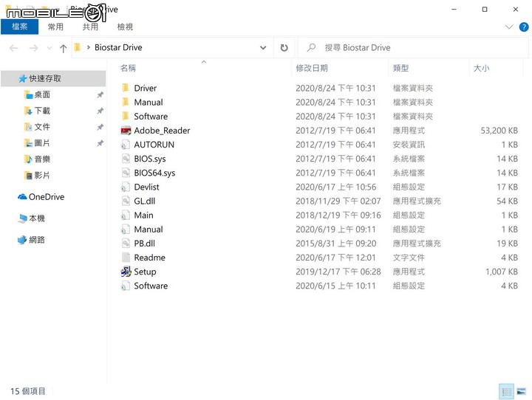Image resolution: width=532 pixels, height=400 pixels.
Task: Select the GL.dll file icon
Action: click(126, 201)
